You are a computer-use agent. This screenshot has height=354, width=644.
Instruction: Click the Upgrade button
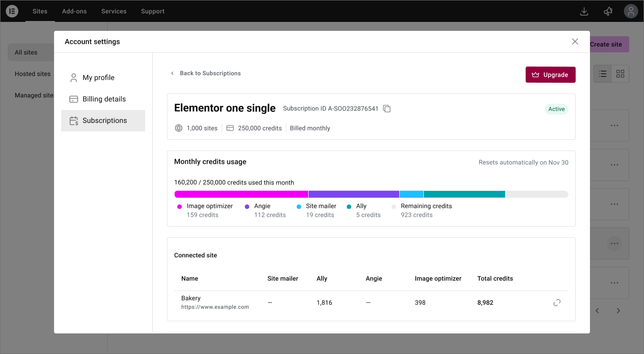[550, 75]
